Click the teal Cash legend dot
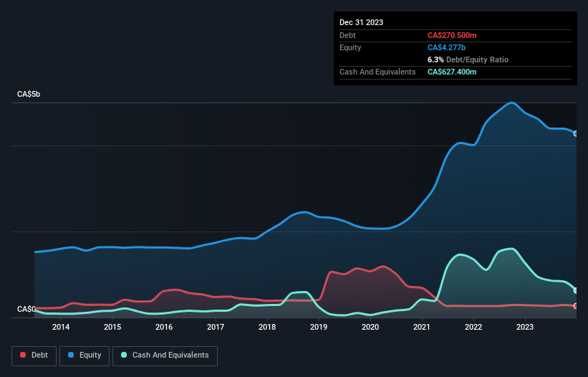 124,355
